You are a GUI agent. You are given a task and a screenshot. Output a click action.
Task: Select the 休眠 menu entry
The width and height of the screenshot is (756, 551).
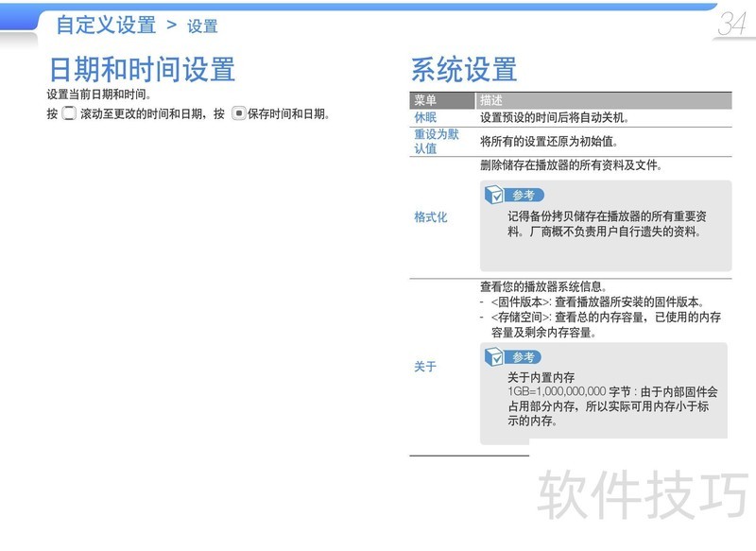425,118
